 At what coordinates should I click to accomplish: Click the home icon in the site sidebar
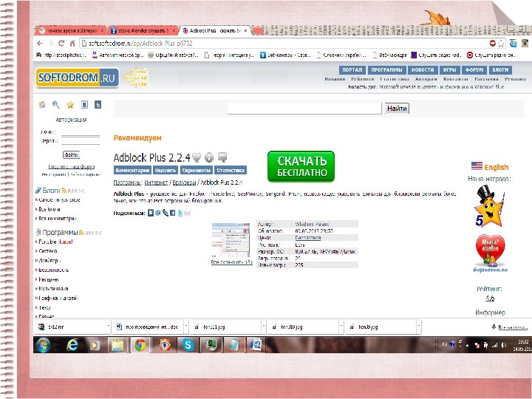pos(42,104)
